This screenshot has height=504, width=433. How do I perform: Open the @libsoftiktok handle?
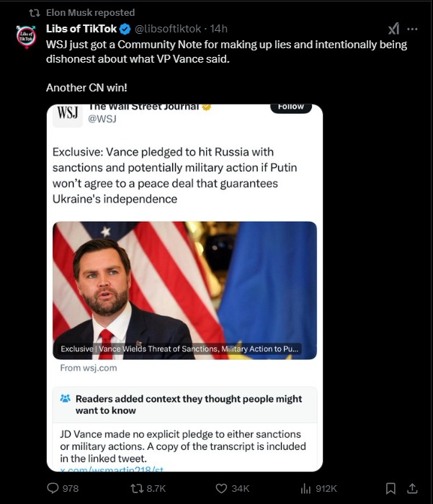pyautogui.click(x=166, y=29)
